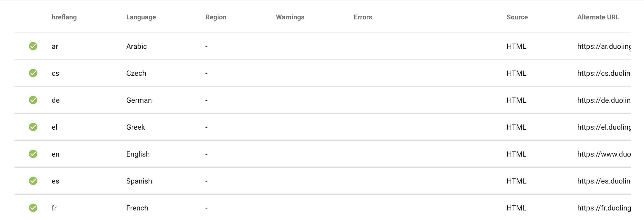
Task: Click the French alternate URL https://fr.duolin
Action: coord(605,208)
